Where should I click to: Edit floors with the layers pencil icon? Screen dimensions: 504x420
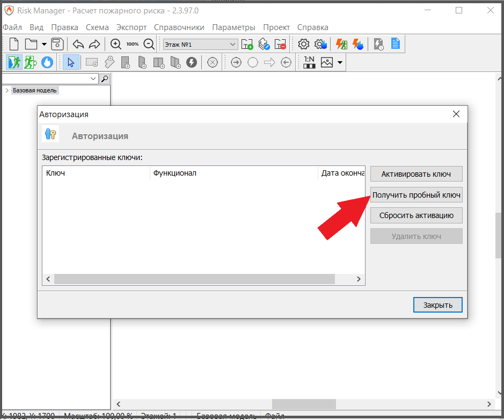(x=264, y=44)
